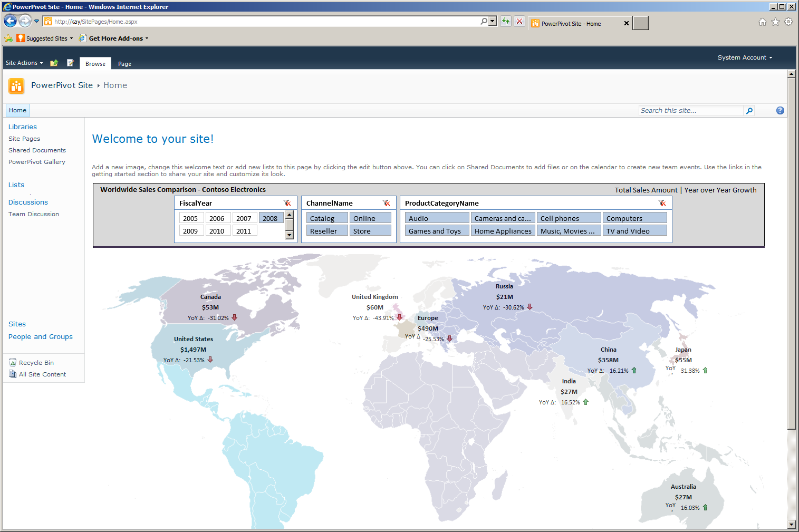Click the All Site Content icon

[13, 374]
